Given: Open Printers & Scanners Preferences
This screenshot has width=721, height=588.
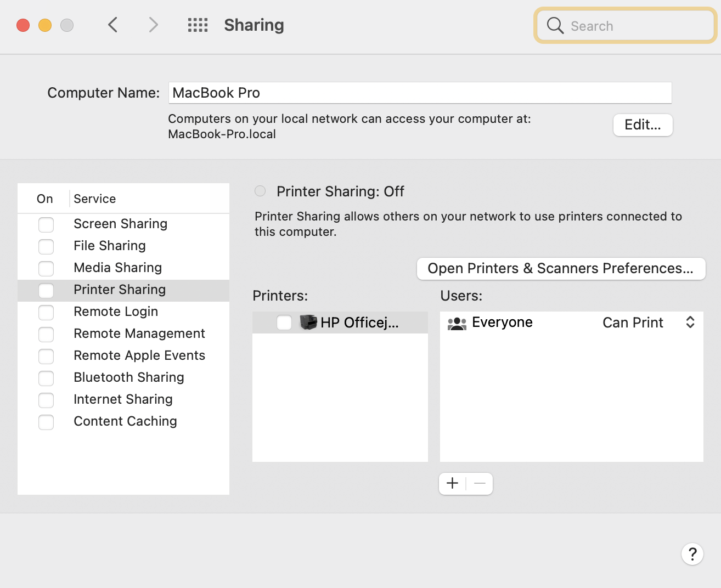Looking at the screenshot, I should pyautogui.click(x=561, y=268).
